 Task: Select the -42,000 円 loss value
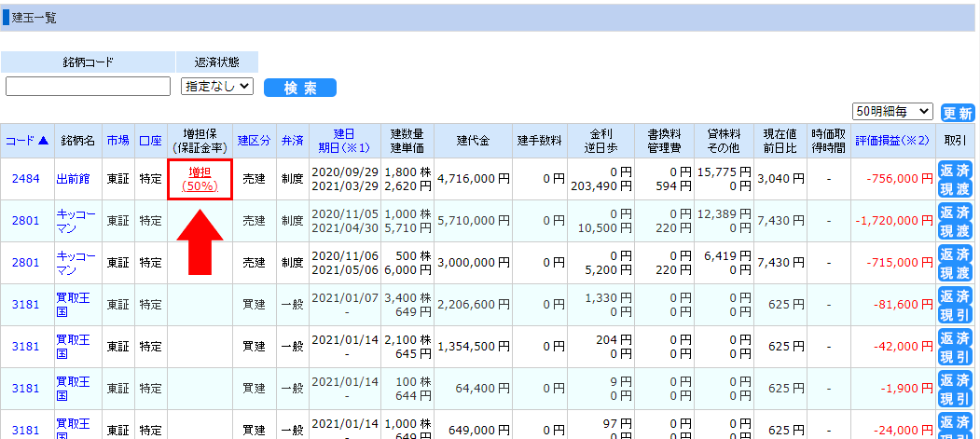click(903, 347)
